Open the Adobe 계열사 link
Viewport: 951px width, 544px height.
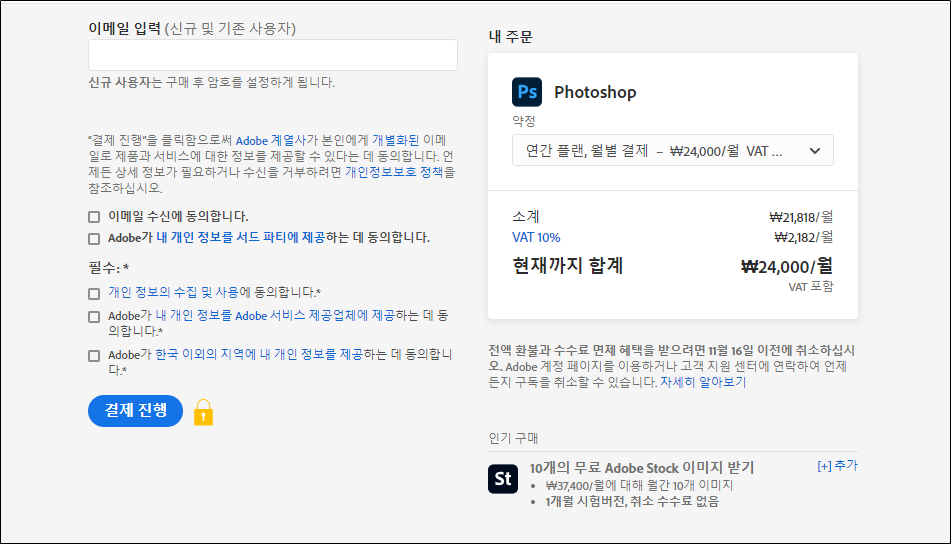pyautogui.click(x=271, y=141)
